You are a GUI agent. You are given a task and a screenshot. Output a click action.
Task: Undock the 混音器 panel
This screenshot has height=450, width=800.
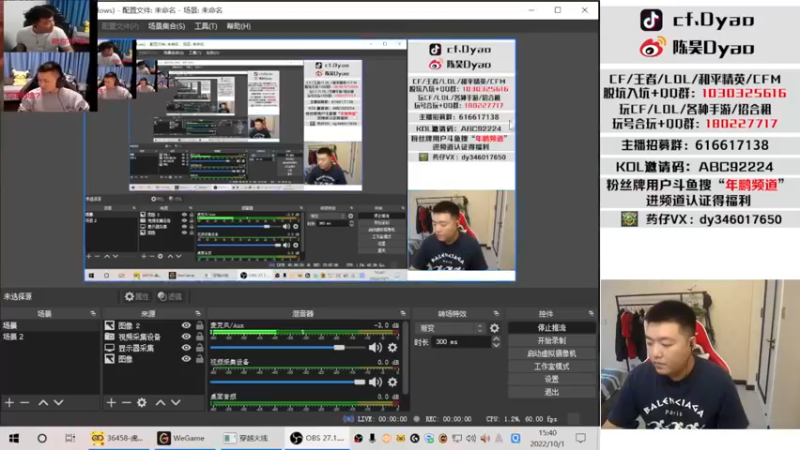(403, 313)
